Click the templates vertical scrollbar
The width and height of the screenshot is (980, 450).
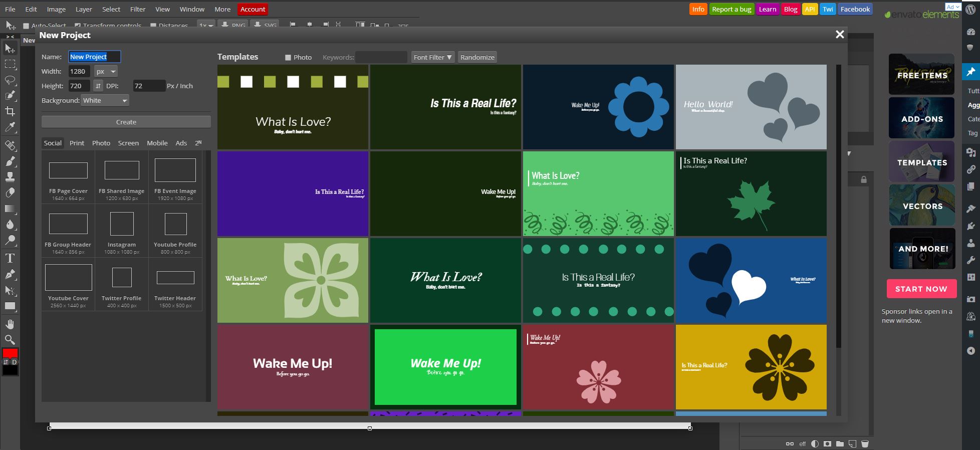[x=839, y=205]
